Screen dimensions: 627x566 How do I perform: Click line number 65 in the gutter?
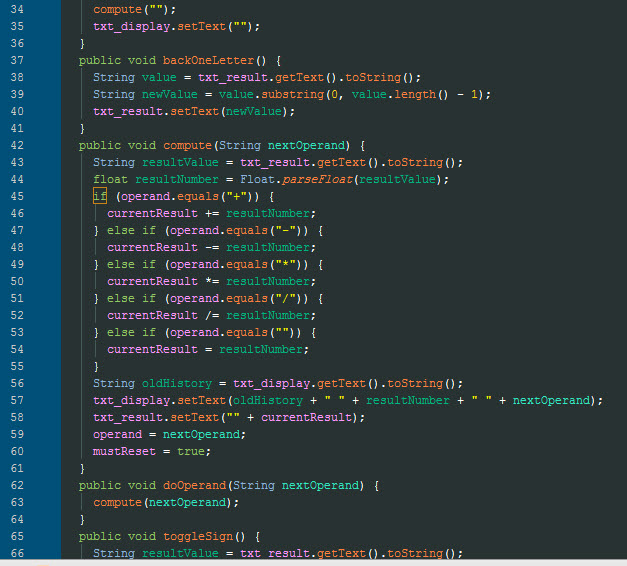[x=17, y=536]
